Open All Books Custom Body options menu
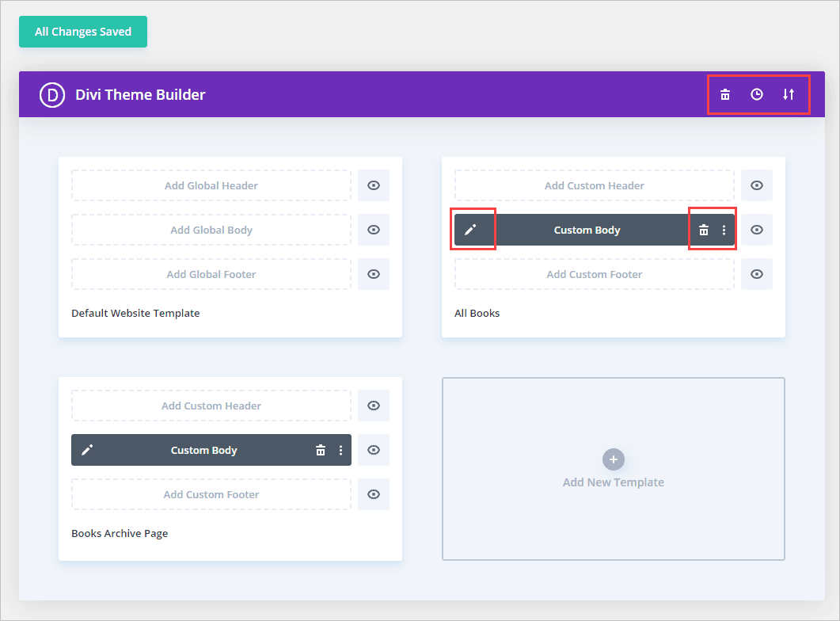The width and height of the screenshot is (840, 621). tap(724, 230)
